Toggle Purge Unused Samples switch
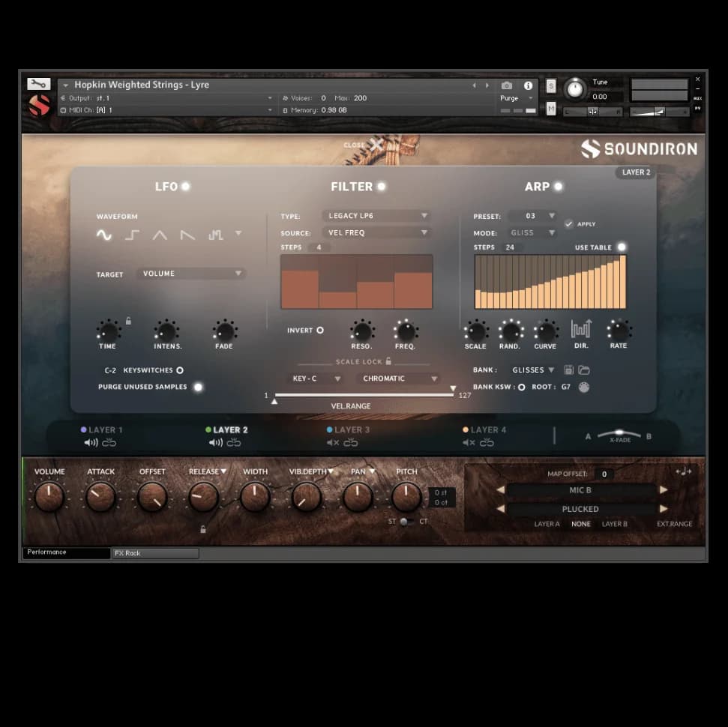This screenshot has height=727, width=728. (x=198, y=387)
